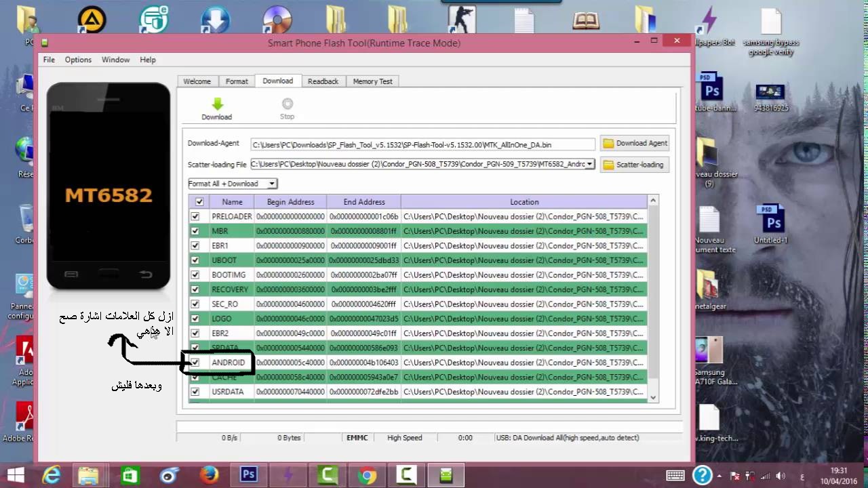868x488 pixels.
Task: Open the Counter-Strike desktop shortcut
Action: (x=462, y=19)
